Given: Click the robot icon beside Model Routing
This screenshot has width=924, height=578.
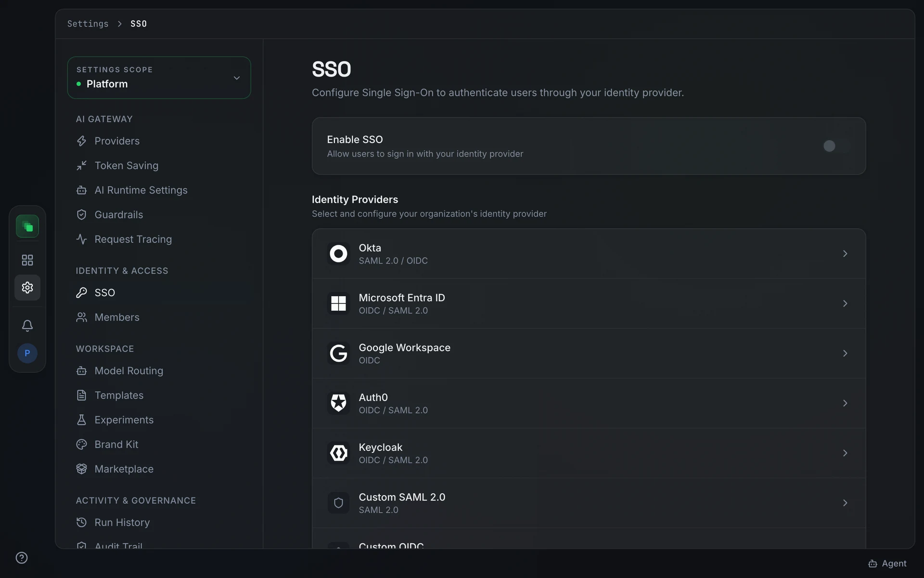Looking at the screenshot, I should point(82,371).
